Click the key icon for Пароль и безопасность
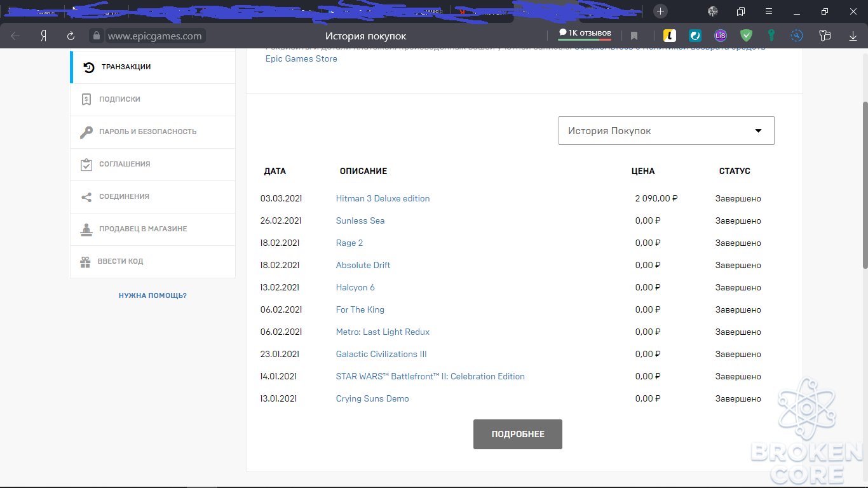Viewport: 868px width, 488px height. pos(86,132)
